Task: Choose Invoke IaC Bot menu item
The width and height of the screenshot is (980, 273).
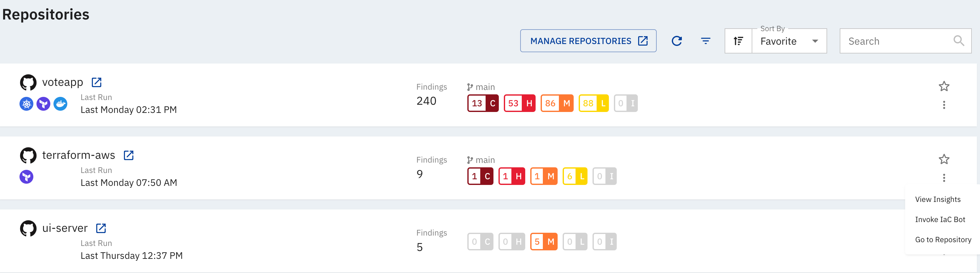Action: [940, 220]
